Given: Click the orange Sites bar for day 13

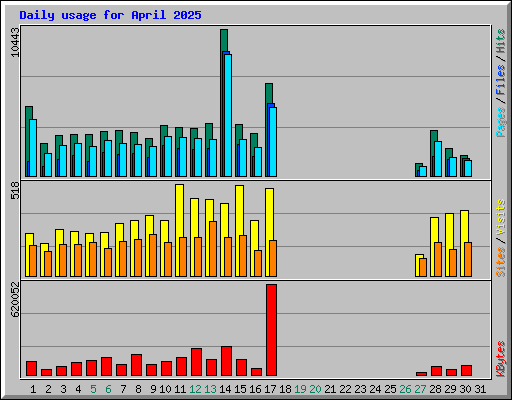Looking at the screenshot, I should pos(213,249).
